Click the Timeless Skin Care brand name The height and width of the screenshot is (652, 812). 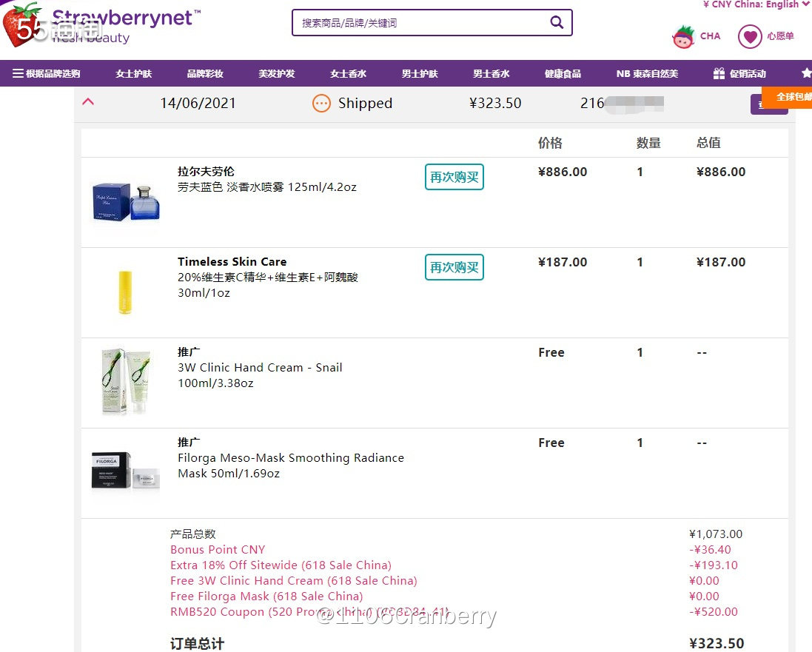click(232, 261)
